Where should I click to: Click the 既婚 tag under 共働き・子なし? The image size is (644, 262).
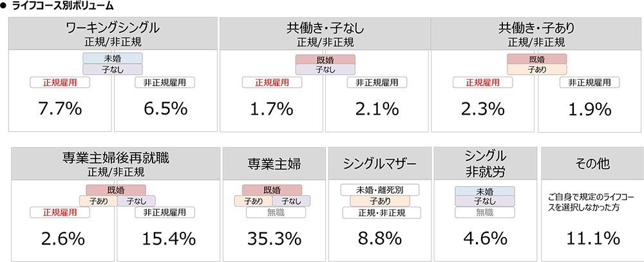point(325,59)
